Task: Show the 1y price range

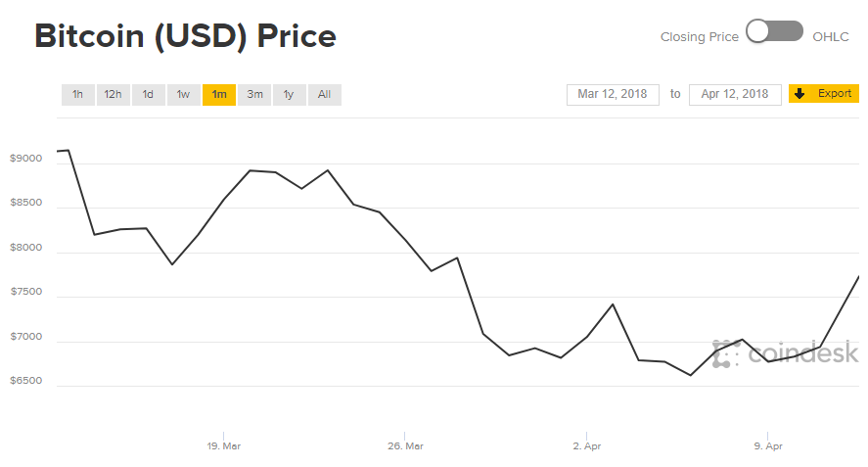Action: pos(289,95)
